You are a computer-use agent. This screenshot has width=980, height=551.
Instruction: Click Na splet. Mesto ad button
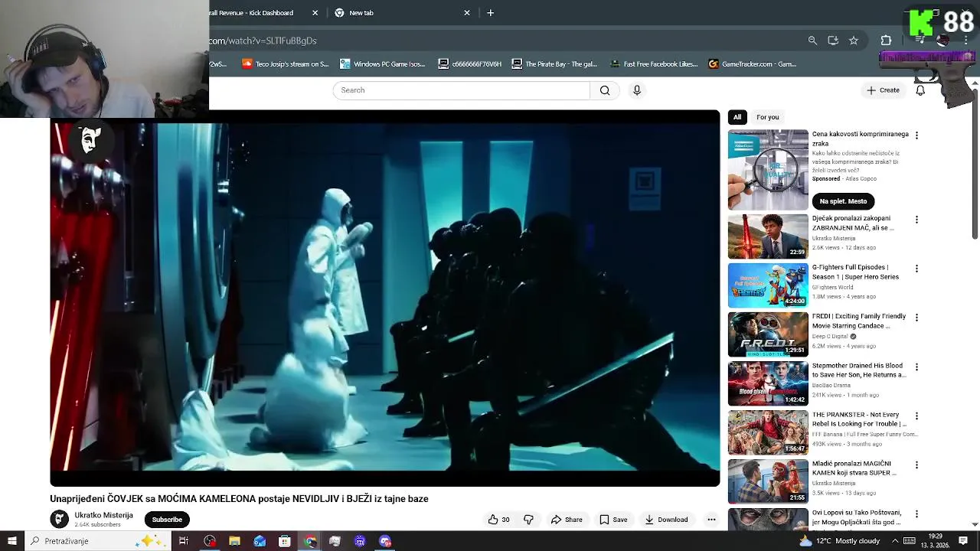(x=843, y=201)
